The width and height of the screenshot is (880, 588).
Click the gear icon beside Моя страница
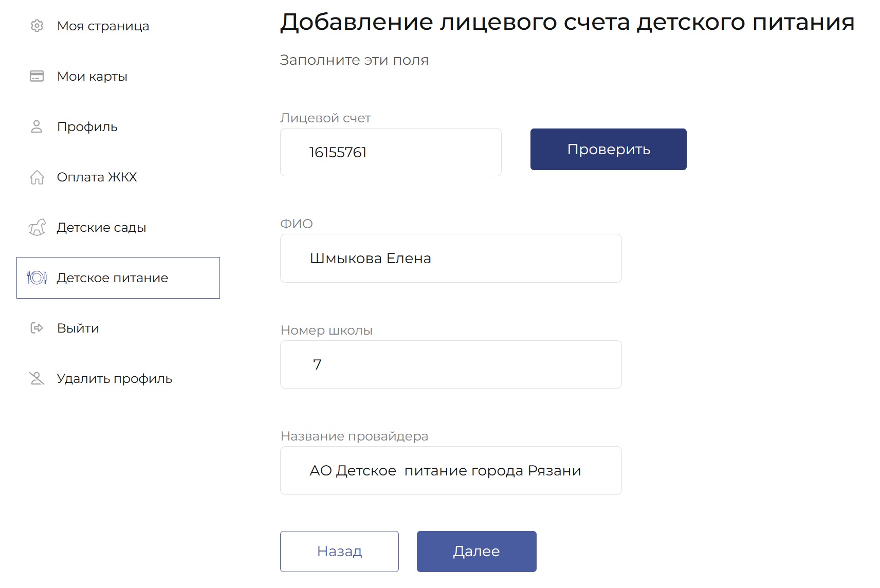(37, 26)
